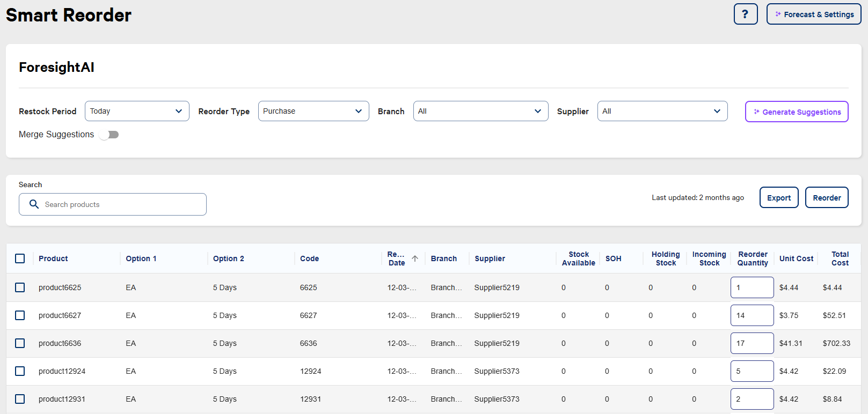This screenshot has height=414, width=868.
Task: Tick the select-all header checkbox
Action: [20, 258]
